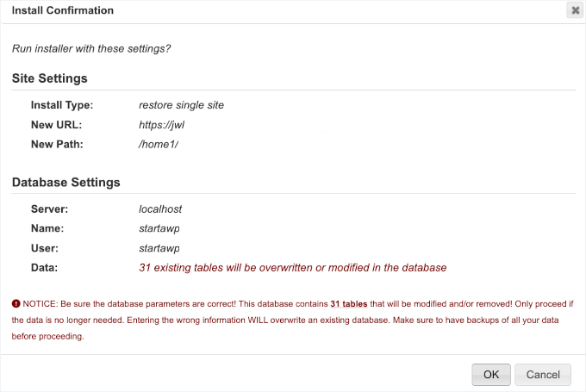
Task: Click the 'restore single site' install type value
Action: point(181,105)
